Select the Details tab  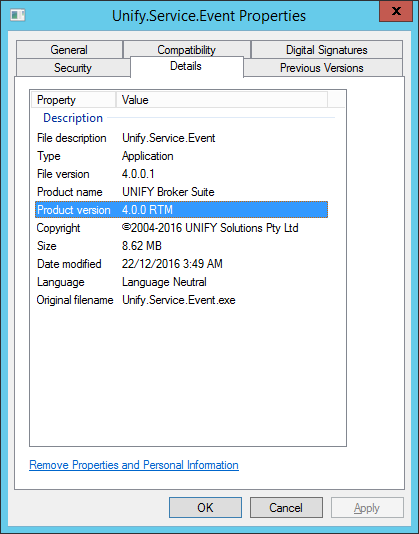pos(186,66)
